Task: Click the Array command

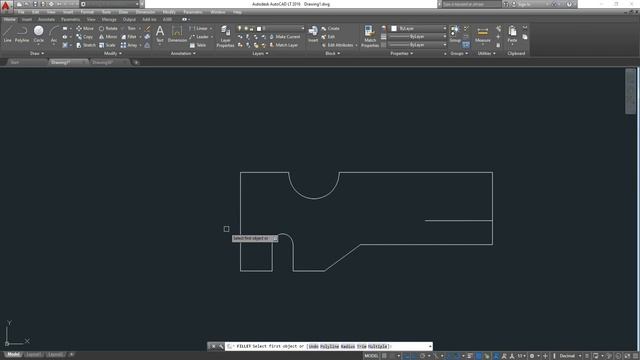Action: click(x=129, y=45)
